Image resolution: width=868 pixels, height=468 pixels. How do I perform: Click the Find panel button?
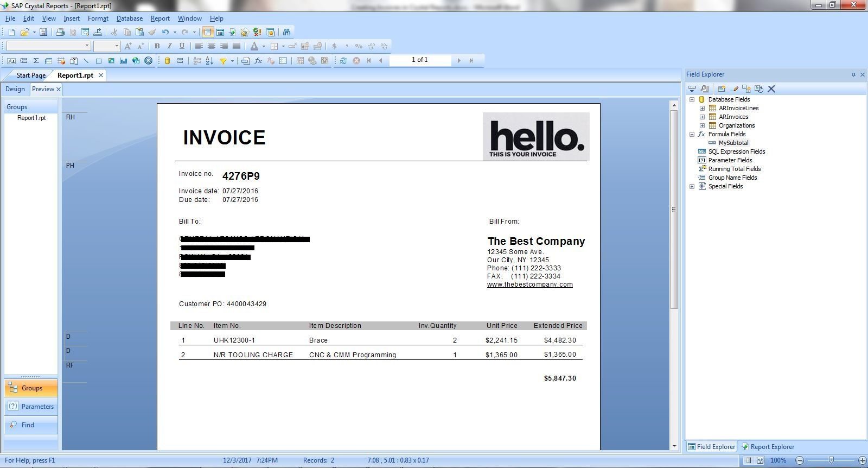tap(31, 425)
